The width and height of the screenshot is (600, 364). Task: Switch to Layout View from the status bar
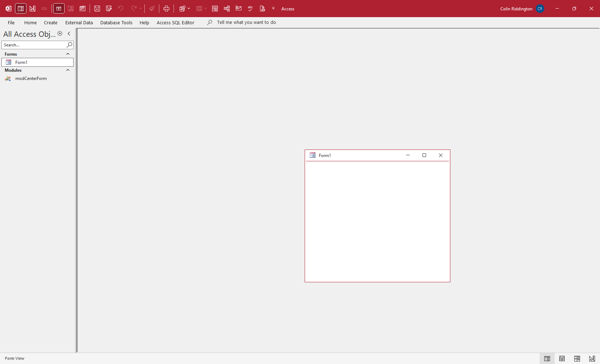click(577, 359)
